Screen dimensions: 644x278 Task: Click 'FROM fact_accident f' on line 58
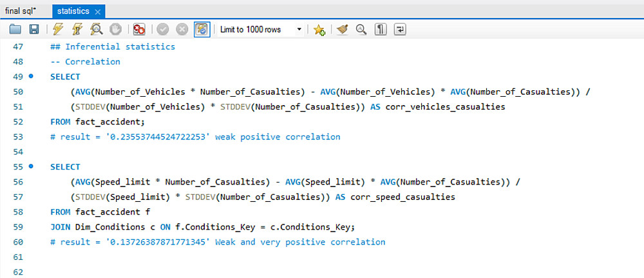click(100, 212)
